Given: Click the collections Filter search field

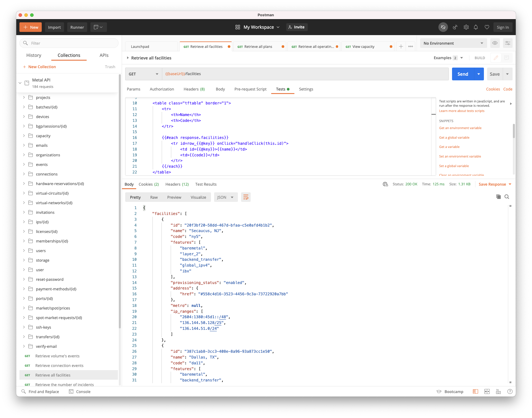Looking at the screenshot, I should pos(69,43).
